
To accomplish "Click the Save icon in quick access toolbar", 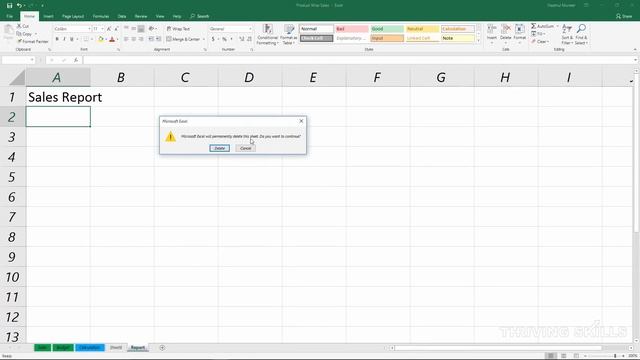I will (x=9, y=5).
